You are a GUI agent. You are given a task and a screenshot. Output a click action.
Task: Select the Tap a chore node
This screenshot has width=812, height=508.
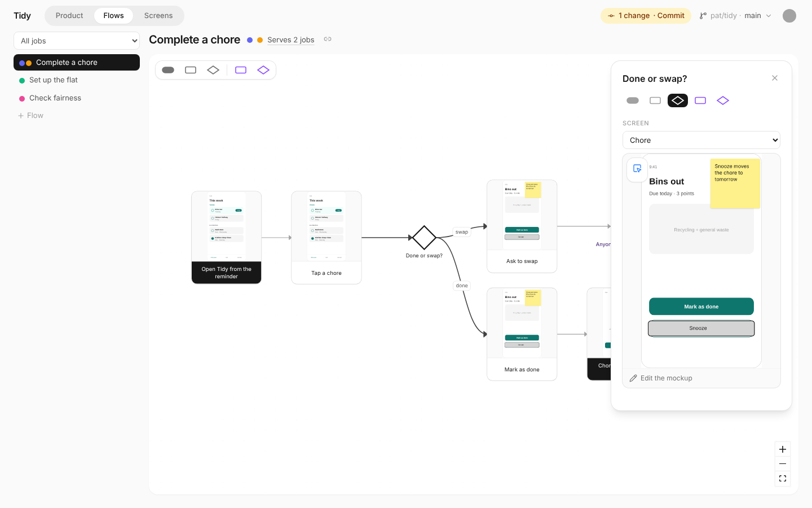click(x=326, y=238)
